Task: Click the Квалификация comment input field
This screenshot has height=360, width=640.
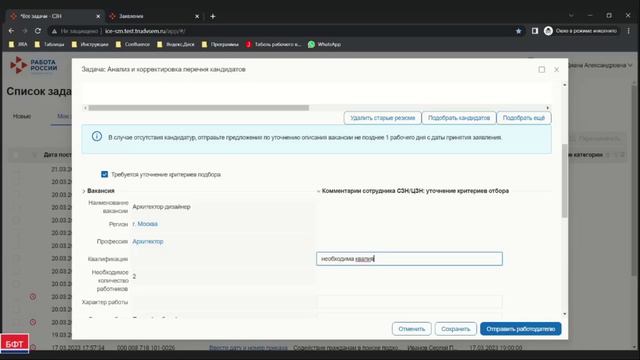Action: pyautogui.click(x=409, y=259)
